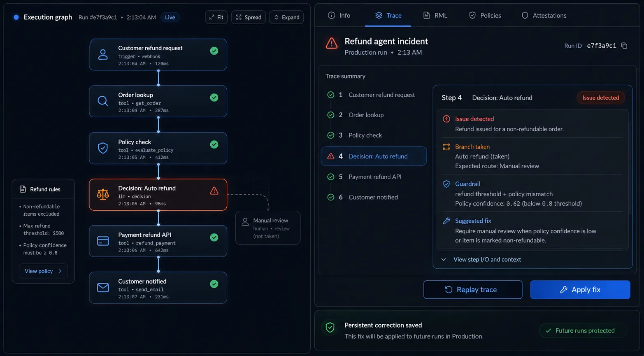The image size is (644, 356).
Task: Click 'Non-refundable items excluded' rule
Action: 42,210
